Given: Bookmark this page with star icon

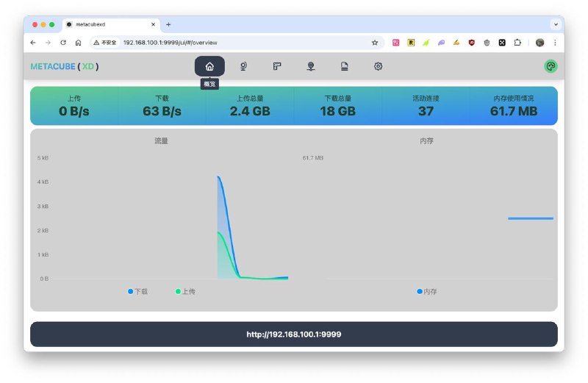Looking at the screenshot, I should pos(375,43).
